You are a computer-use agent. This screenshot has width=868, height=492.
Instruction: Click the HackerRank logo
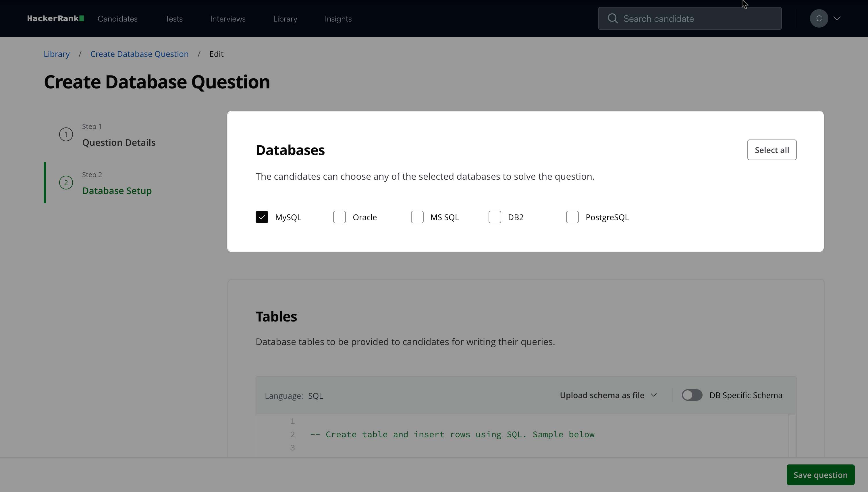click(55, 19)
